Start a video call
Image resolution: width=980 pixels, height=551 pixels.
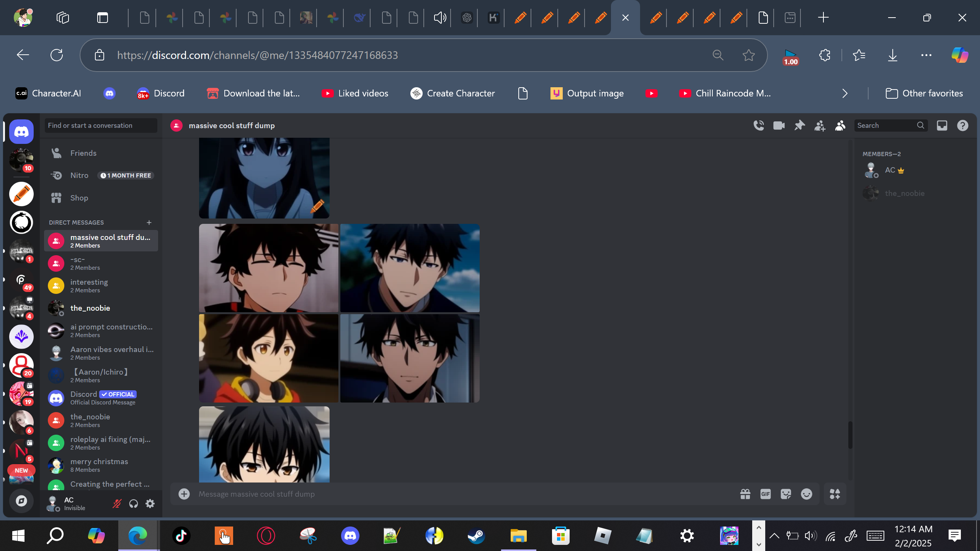point(779,126)
